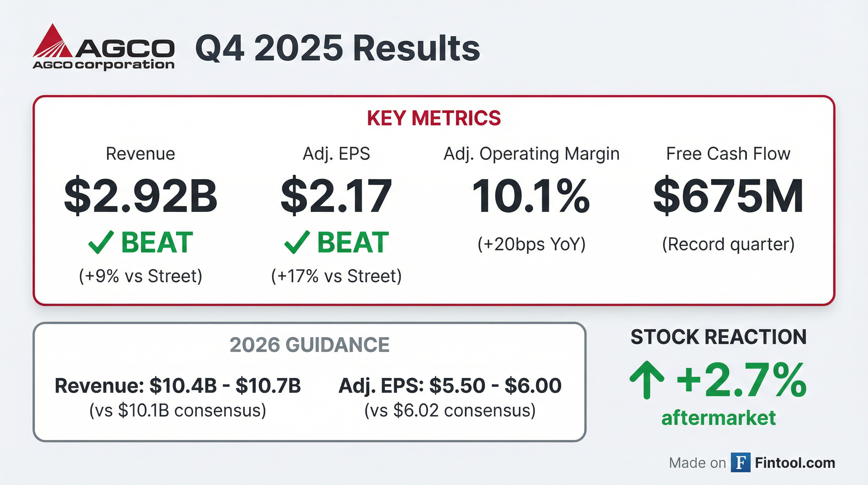Click the Q4 2025 Results title

point(337,49)
